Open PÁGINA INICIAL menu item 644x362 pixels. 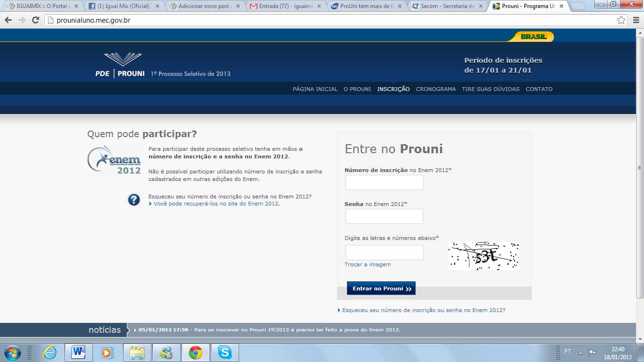point(315,89)
